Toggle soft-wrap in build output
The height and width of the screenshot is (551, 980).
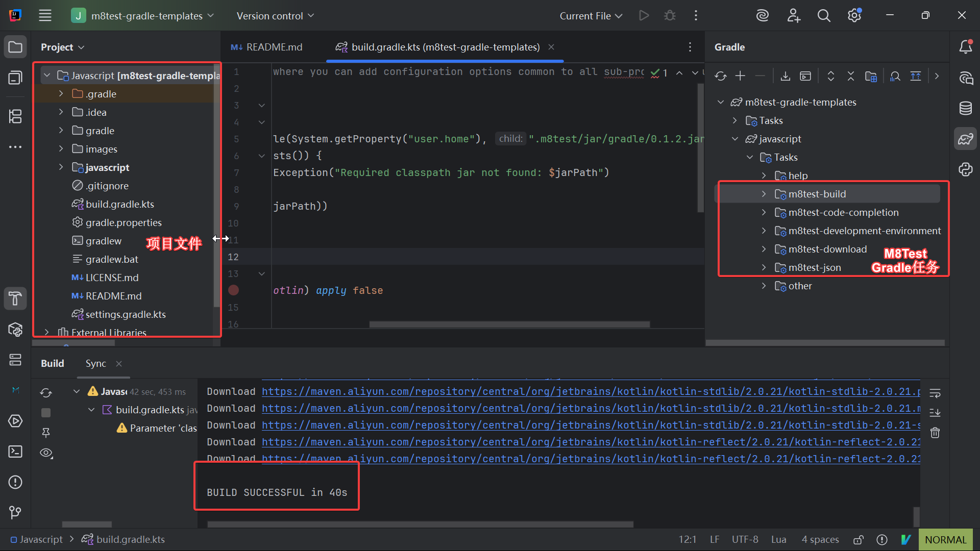(x=935, y=393)
